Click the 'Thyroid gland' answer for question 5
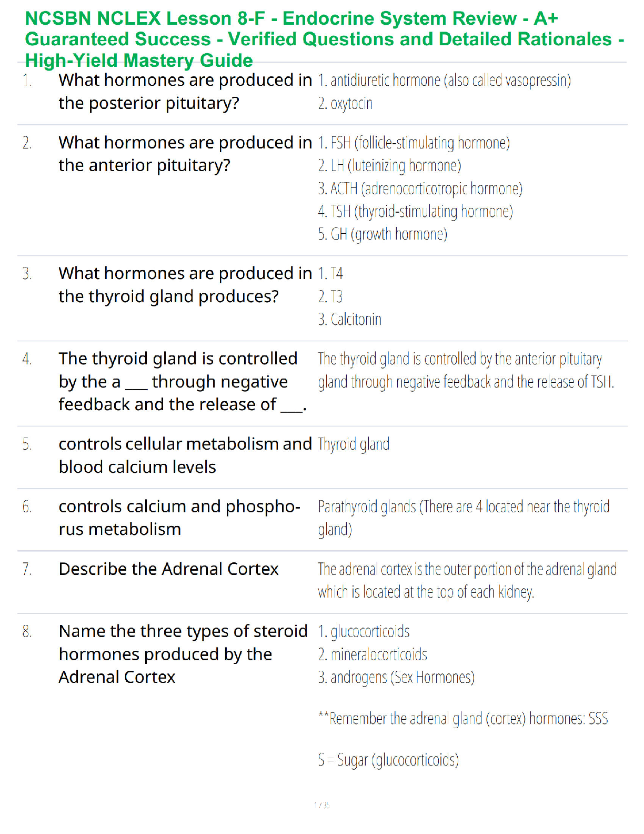This screenshot has width=644, height=834. 354,444
